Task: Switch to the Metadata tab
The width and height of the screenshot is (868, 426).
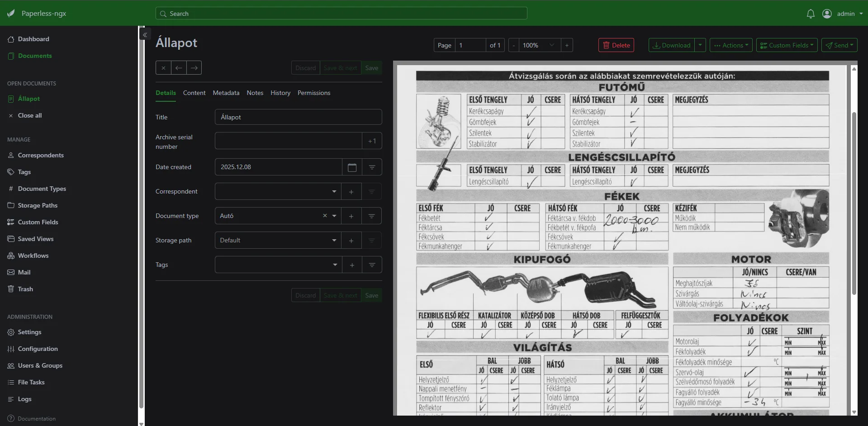Action: tap(226, 93)
